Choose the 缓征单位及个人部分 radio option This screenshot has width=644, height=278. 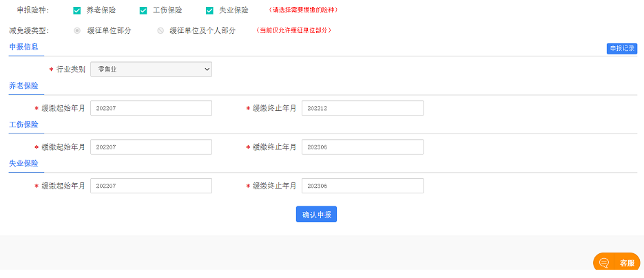[160, 31]
